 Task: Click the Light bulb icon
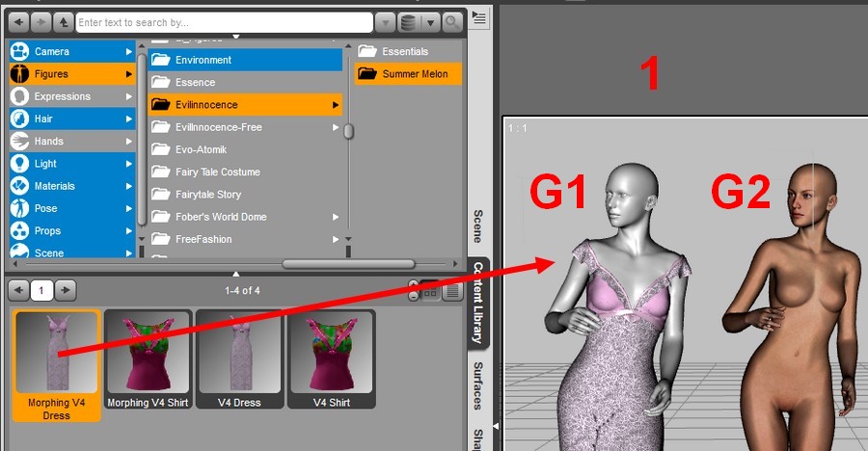point(20,163)
